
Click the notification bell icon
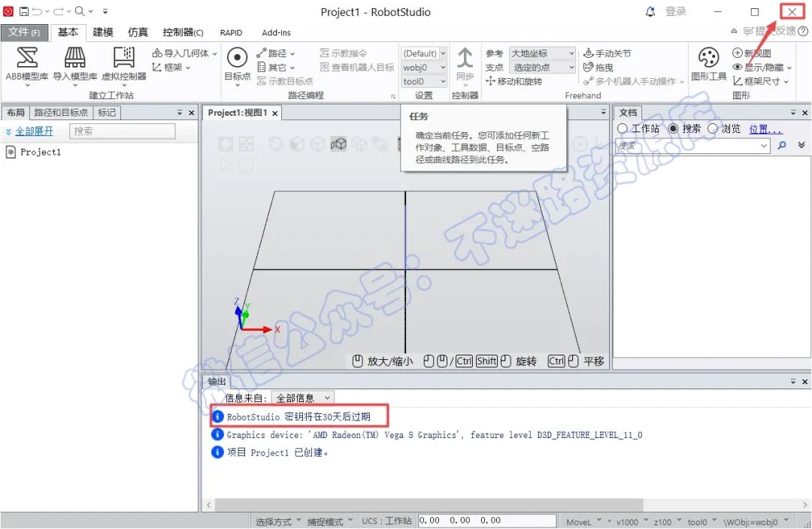650,11
